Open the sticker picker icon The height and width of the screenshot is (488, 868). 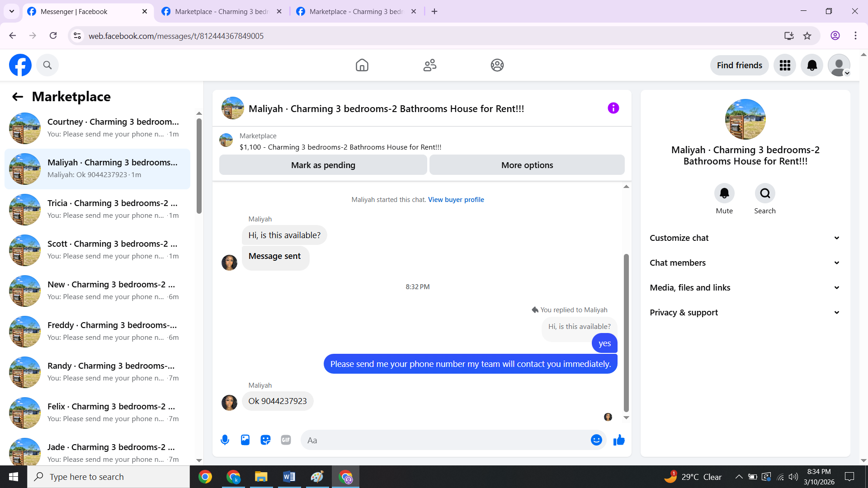pos(265,440)
